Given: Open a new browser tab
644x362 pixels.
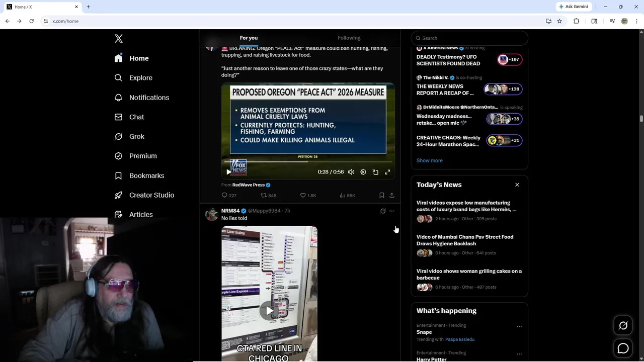Looking at the screenshot, I should [89, 7].
